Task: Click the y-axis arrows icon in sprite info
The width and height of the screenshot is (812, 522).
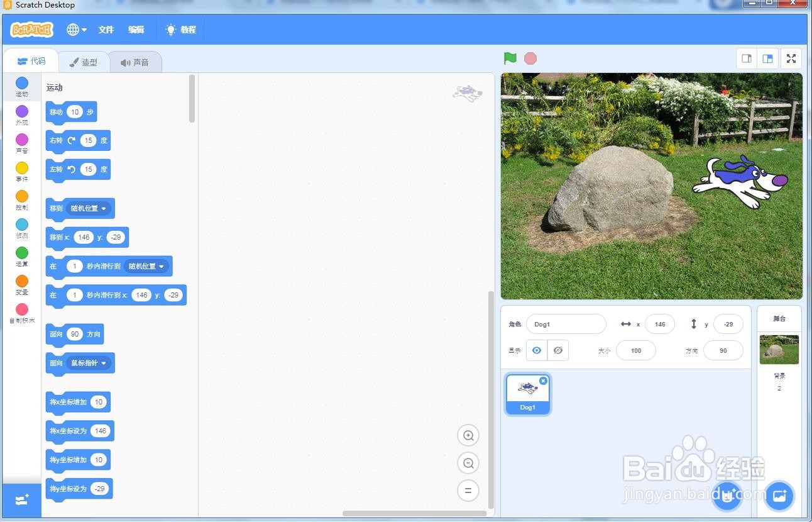Action: (694, 324)
